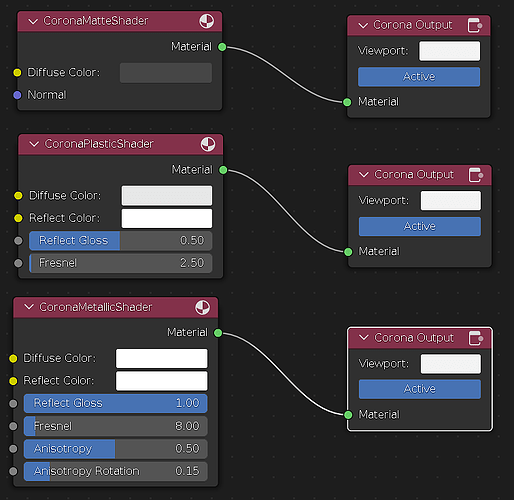Open Viewport color swatch on output linked to CoronaPlasticShader
514x500 pixels.
point(451,201)
